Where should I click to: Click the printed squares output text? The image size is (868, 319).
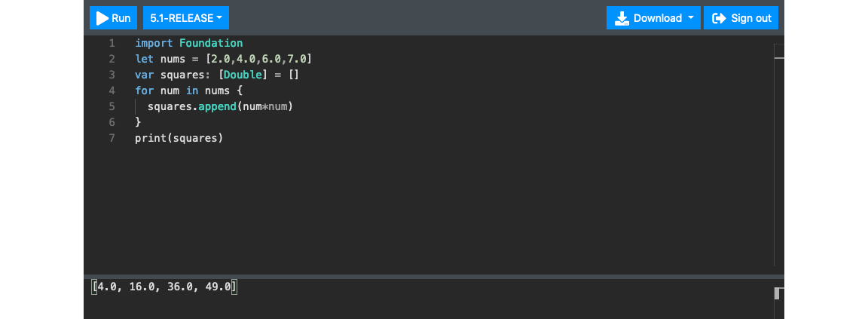point(164,287)
